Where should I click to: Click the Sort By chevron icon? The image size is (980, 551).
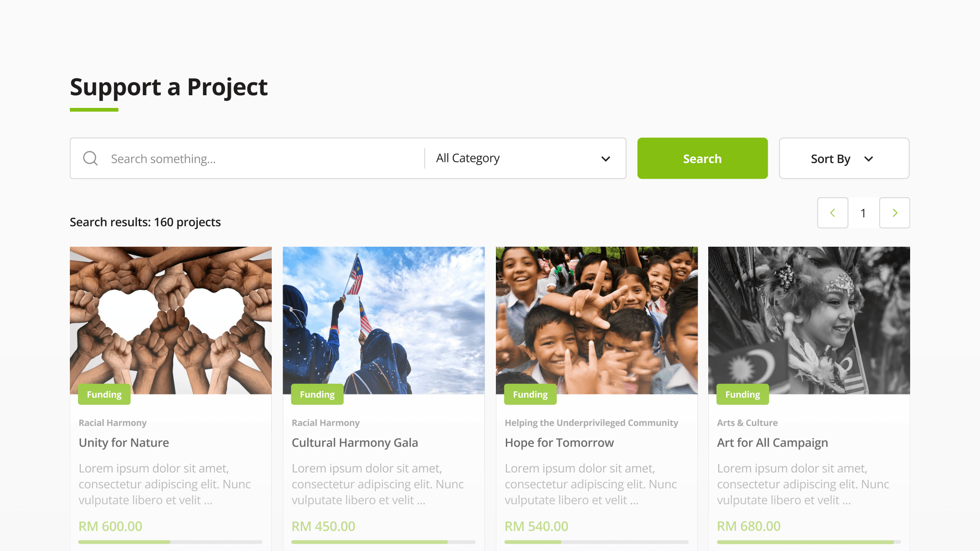coord(868,159)
